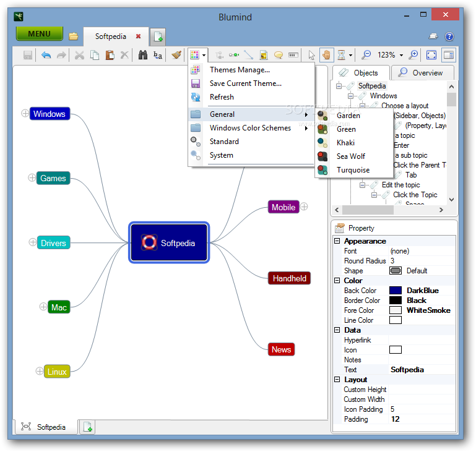Viewport: 476px width, 452px height.
Task: Click the Border Color Black swatch
Action: 396,301
